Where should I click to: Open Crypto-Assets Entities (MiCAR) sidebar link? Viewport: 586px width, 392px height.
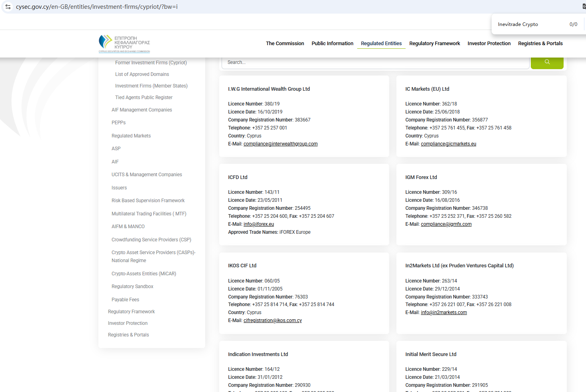tap(144, 274)
